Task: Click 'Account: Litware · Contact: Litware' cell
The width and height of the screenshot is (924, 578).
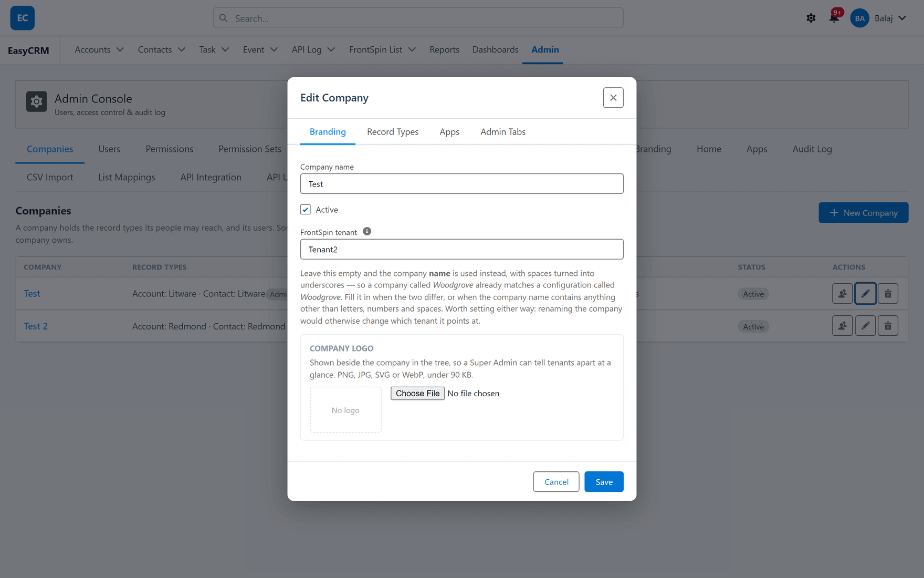Action: (198, 294)
